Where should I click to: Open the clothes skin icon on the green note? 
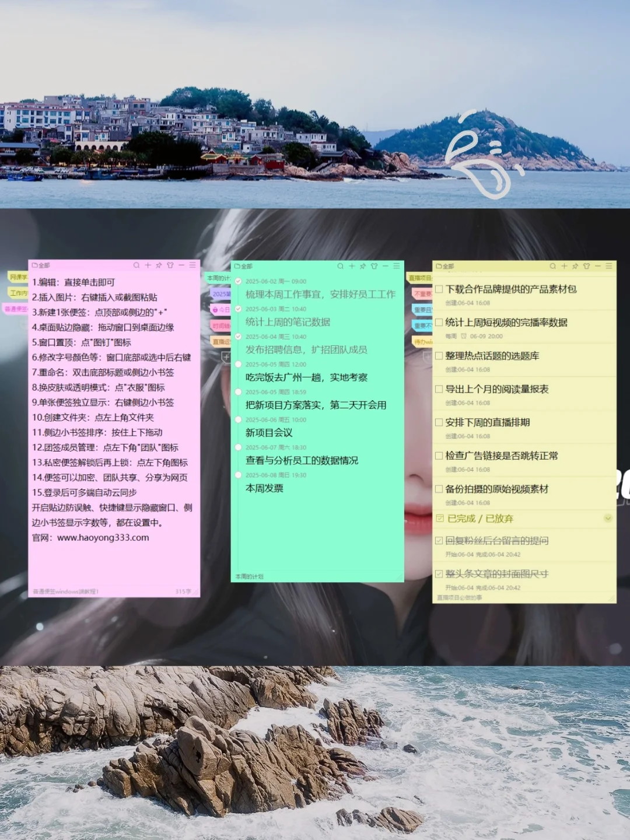(374, 266)
